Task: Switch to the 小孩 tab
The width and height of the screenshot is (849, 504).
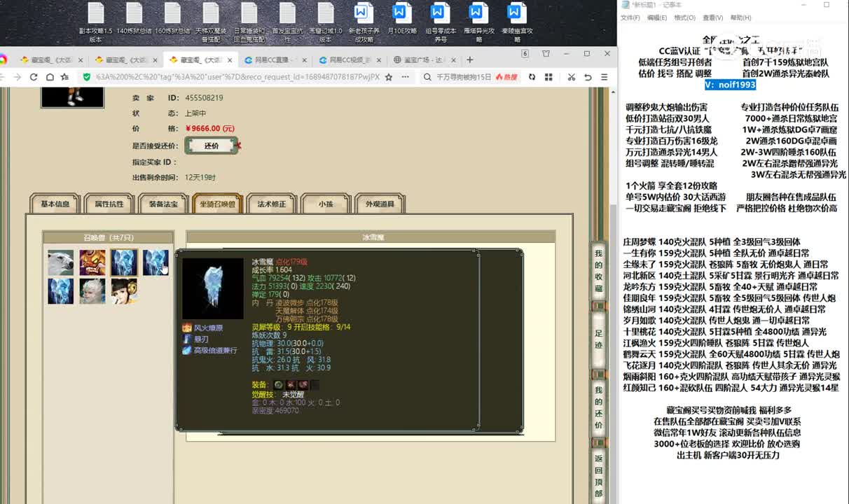Action: (326, 204)
